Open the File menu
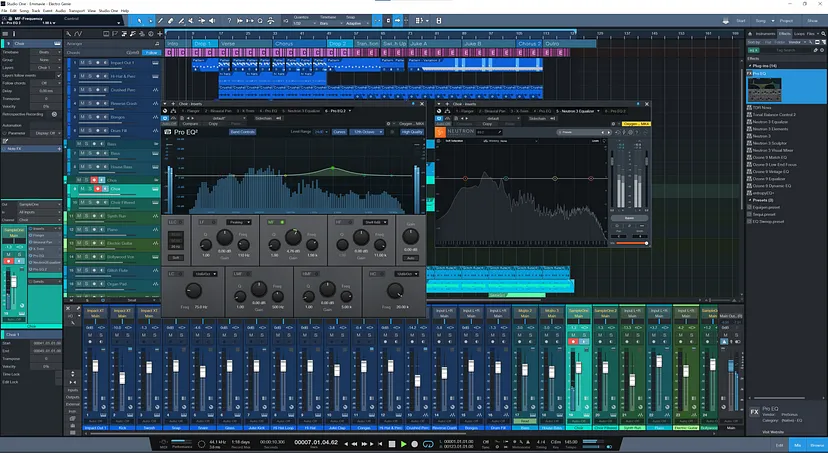The image size is (828, 453). tap(4, 11)
